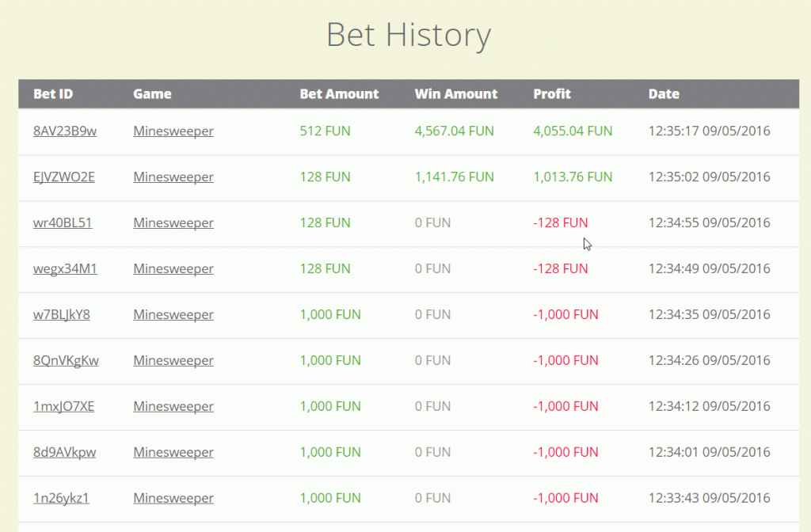Image resolution: width=811 pixels, height=532 pixels.
Task: Open Minesweeper game link beside wr40BL51
Action: click(x=173, y=222)
